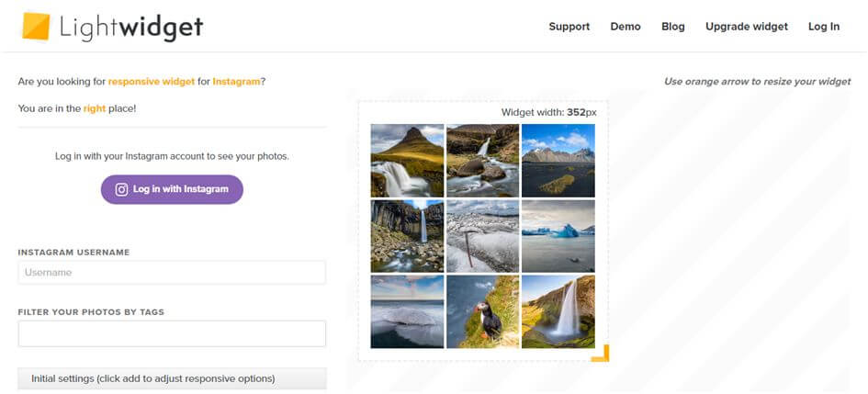Image resolution: width=868 pixels, height=394 pixels.
Task: Click the orange resize arrow handle
Action: 601,354
